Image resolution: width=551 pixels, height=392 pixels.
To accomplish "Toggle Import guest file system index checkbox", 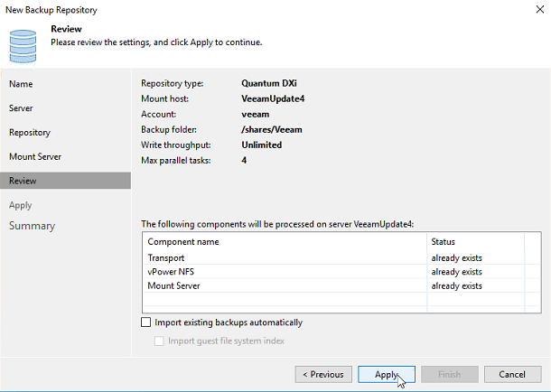I will click(x=160, y=341).
